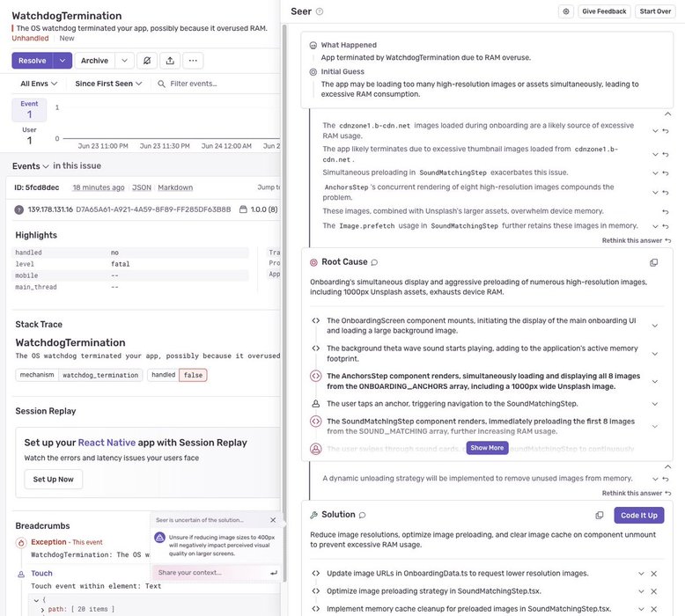Open the Since First Seen dropdown
The image size is (685, 616).
108,84
